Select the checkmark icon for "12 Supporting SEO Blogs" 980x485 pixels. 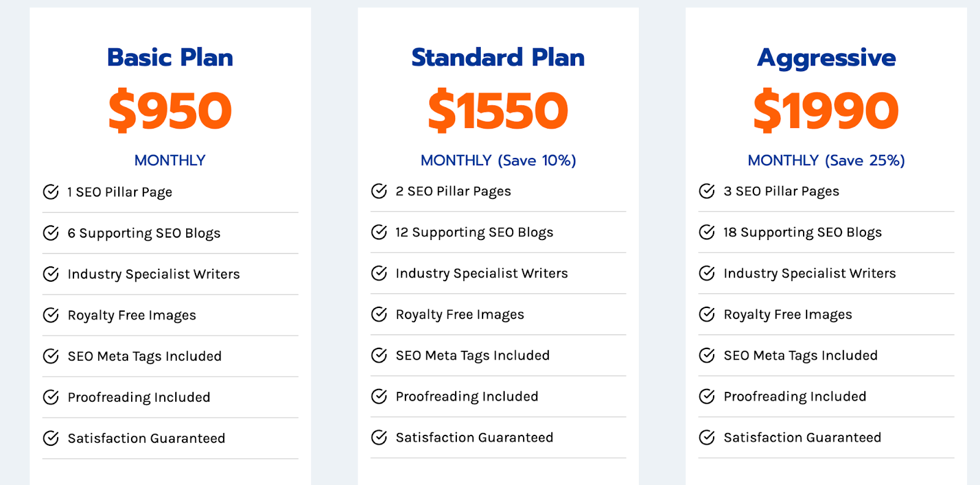(x=379, y=232)
